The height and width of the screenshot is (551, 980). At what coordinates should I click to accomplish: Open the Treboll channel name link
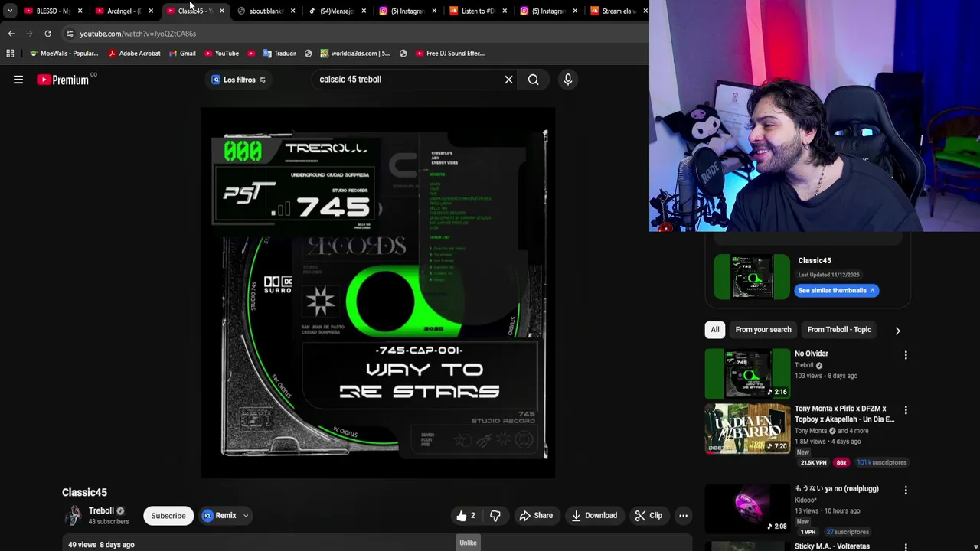click(101, 511)
